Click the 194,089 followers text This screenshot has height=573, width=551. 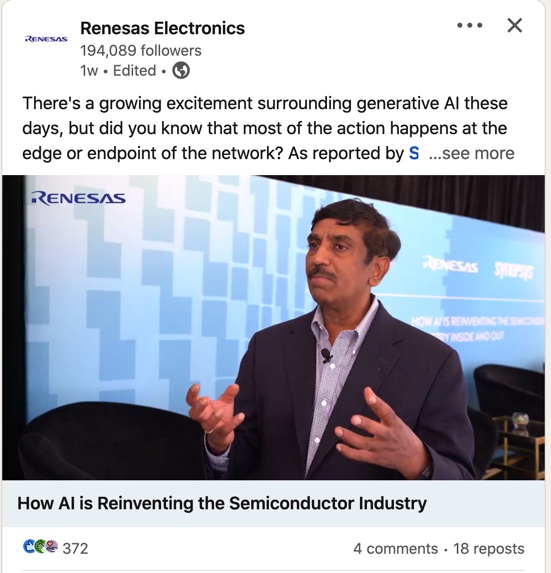tap(141, 50)
